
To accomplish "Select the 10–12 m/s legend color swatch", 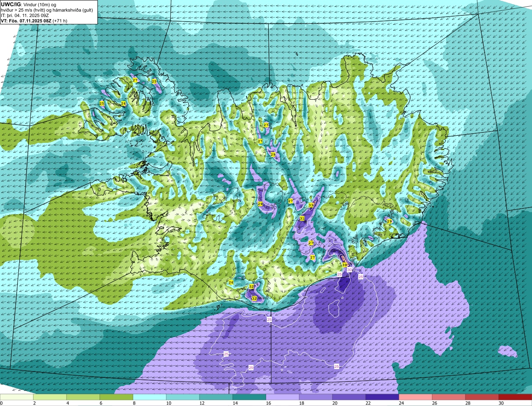I will (x=183, y=397).
